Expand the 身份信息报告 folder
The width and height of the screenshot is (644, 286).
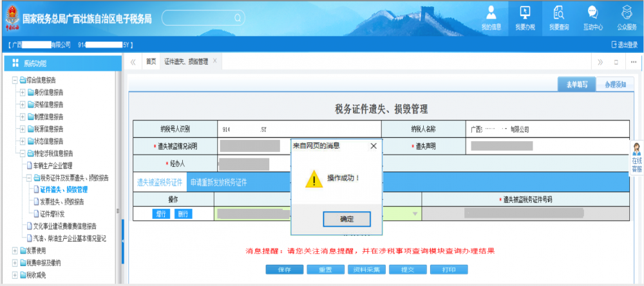[x=23, y=93]
